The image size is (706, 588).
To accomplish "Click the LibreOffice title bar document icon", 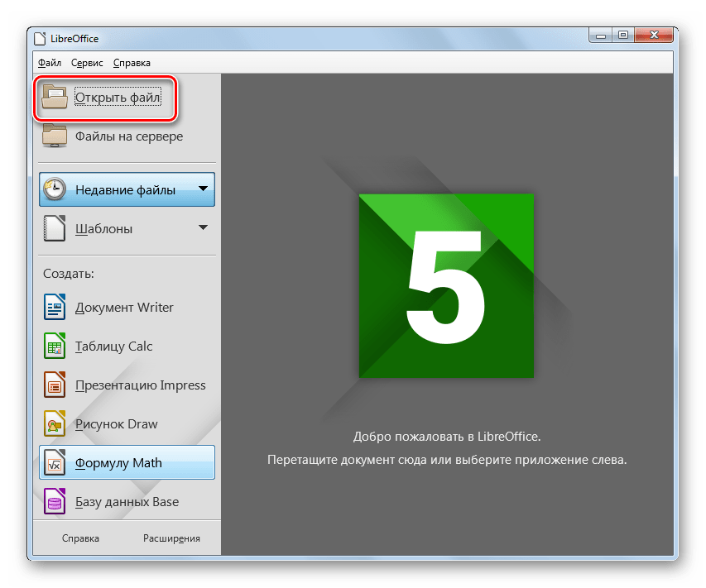I will coord(41,38).
